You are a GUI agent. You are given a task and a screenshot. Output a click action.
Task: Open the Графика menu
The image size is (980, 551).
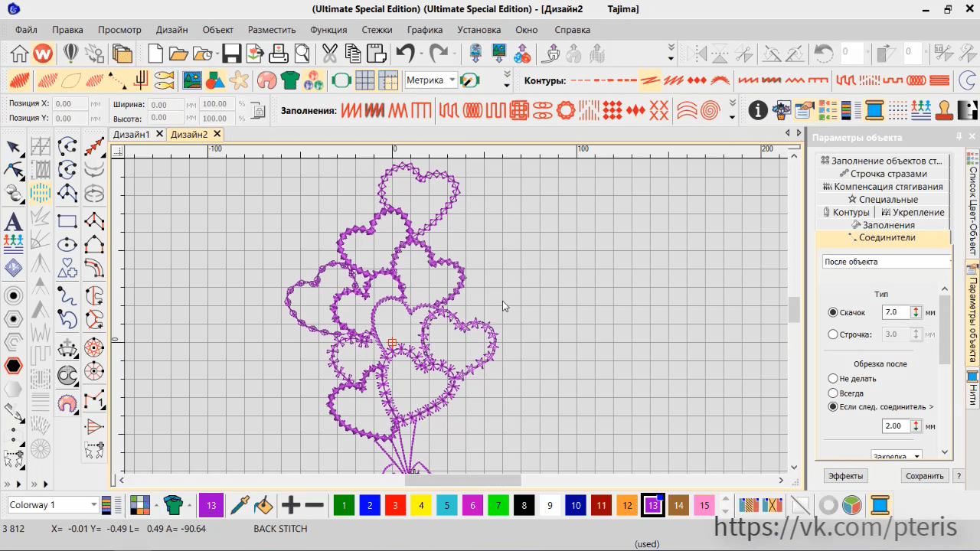point(425,30)
